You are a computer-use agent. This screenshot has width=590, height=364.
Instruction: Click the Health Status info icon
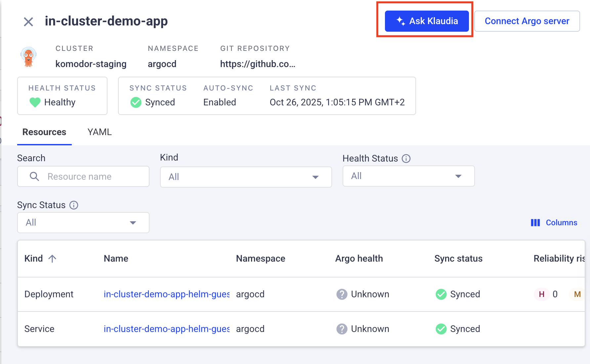406,159
